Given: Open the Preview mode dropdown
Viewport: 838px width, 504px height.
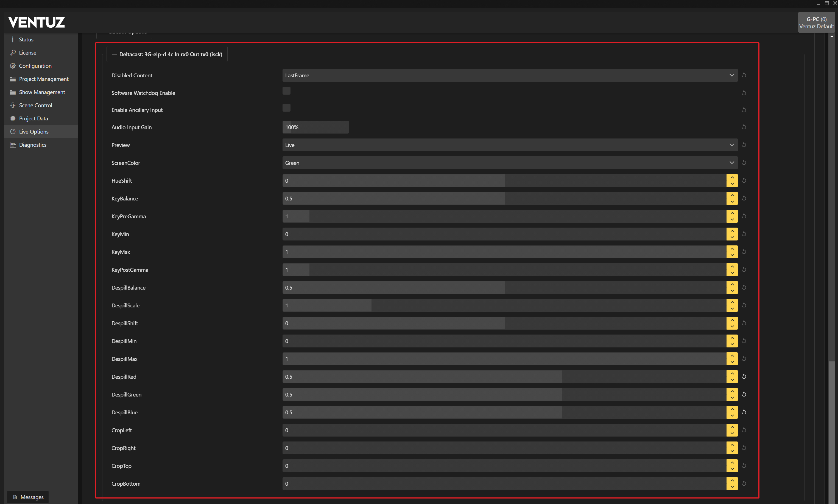Looking at the screenshot, I should coord(510,145).
